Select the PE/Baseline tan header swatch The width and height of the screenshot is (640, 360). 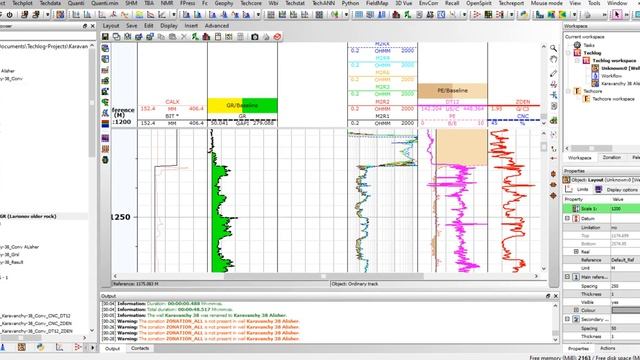[452, 91]
